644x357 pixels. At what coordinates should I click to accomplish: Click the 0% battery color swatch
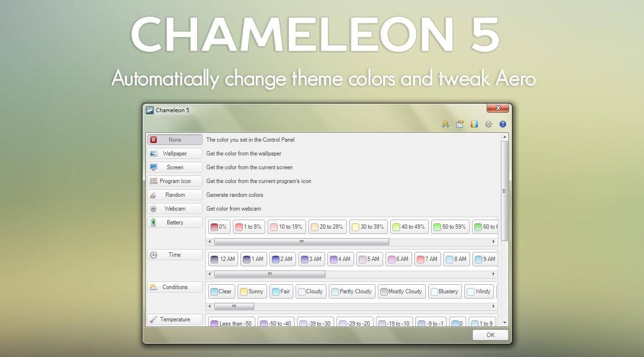pos(219,227)
